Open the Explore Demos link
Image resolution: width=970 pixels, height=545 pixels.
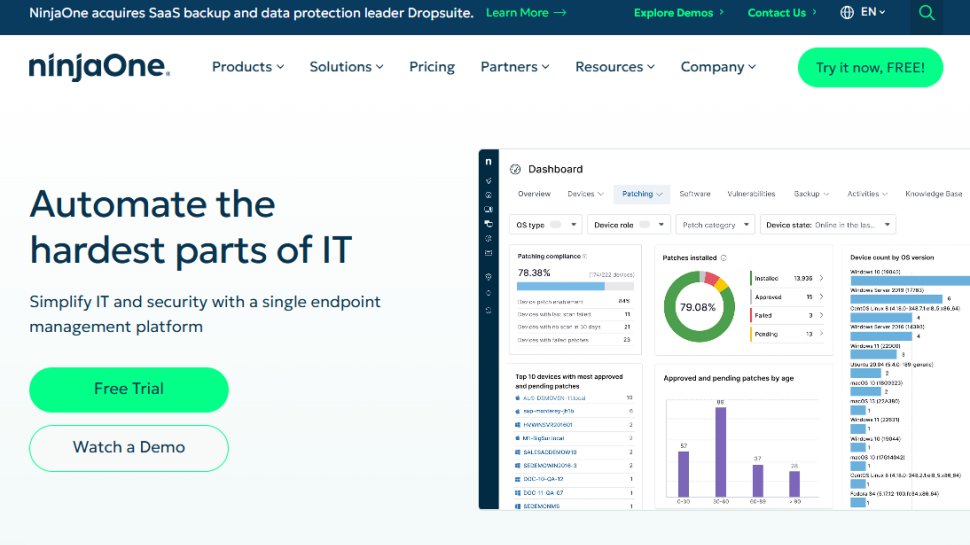pos(679,12)
